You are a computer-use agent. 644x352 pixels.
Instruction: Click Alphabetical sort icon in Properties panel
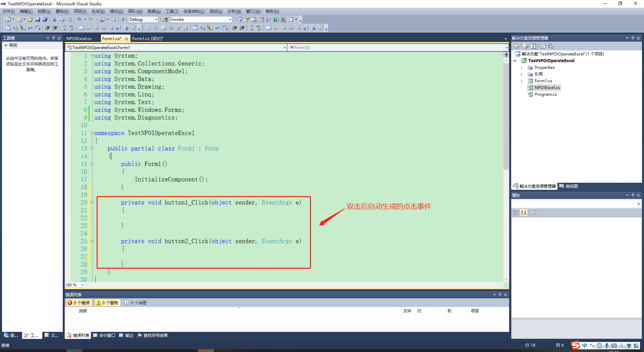coord(524,213)
